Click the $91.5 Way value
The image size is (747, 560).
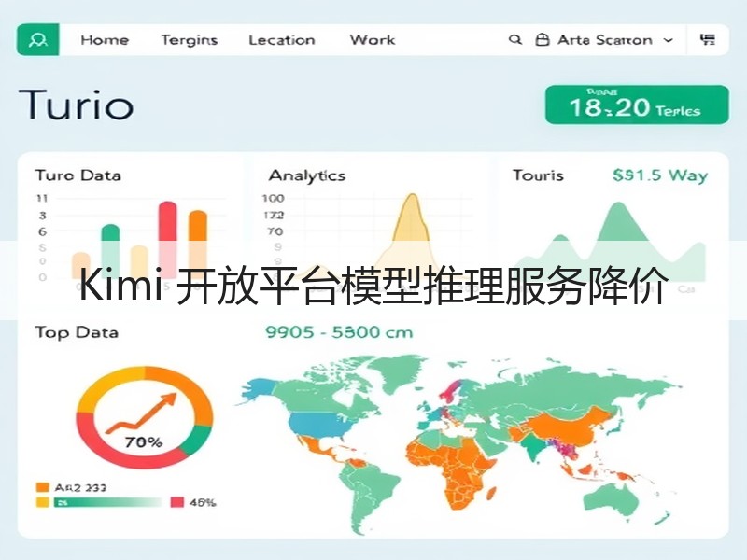click(660, 175)
